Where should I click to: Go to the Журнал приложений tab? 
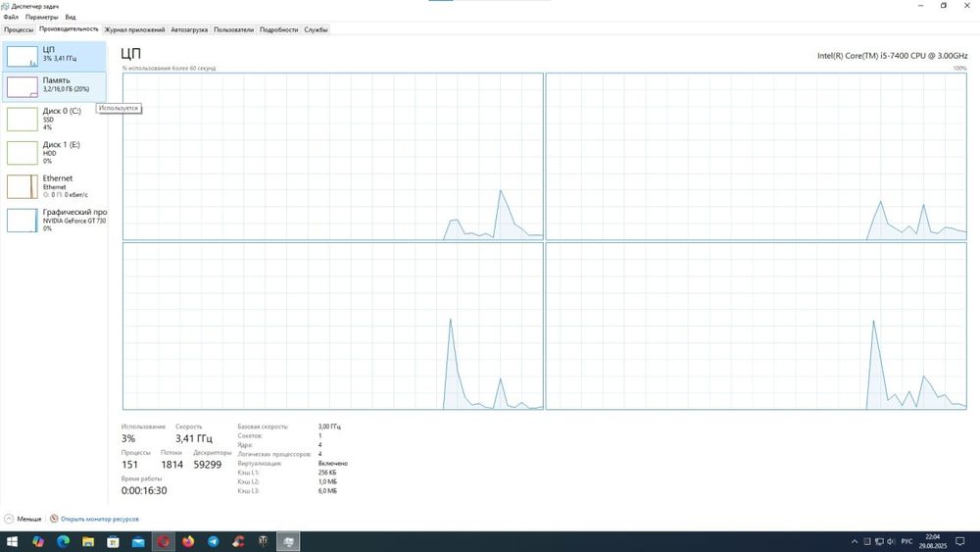point(134,29)
